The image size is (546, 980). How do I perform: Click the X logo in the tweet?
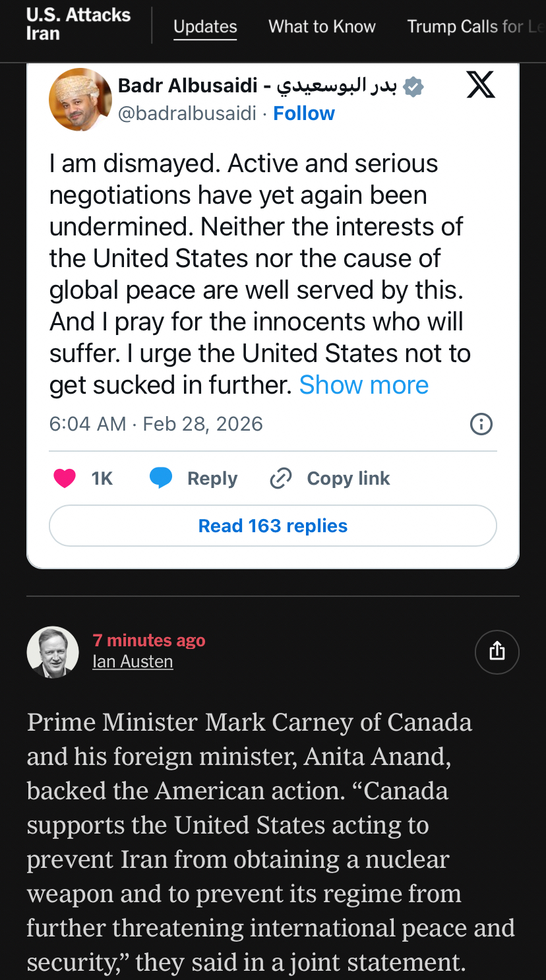(481, 85)
